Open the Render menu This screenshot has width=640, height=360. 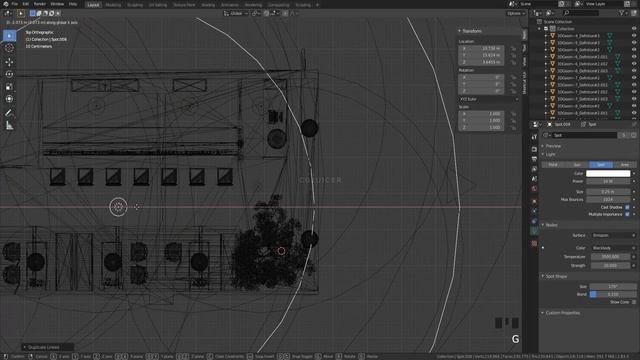tap(40, 4)
